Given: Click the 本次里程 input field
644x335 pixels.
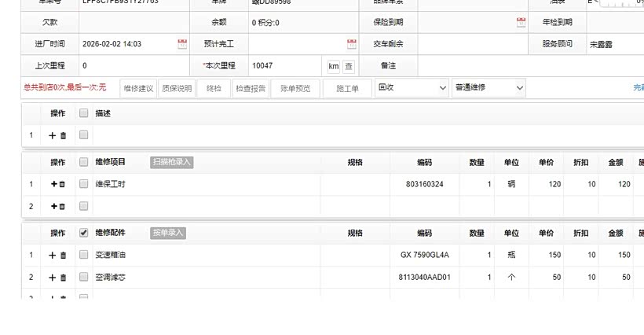Looking at the screenshot, I should click(x=284, y=66).
